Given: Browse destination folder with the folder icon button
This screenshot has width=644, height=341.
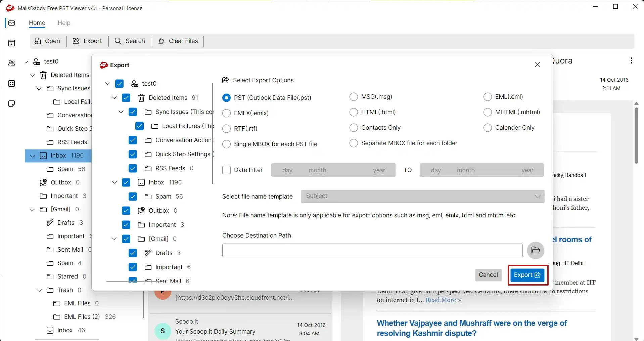Looking at the screenshot, I should pyautogui.click(x=536, y=250).
